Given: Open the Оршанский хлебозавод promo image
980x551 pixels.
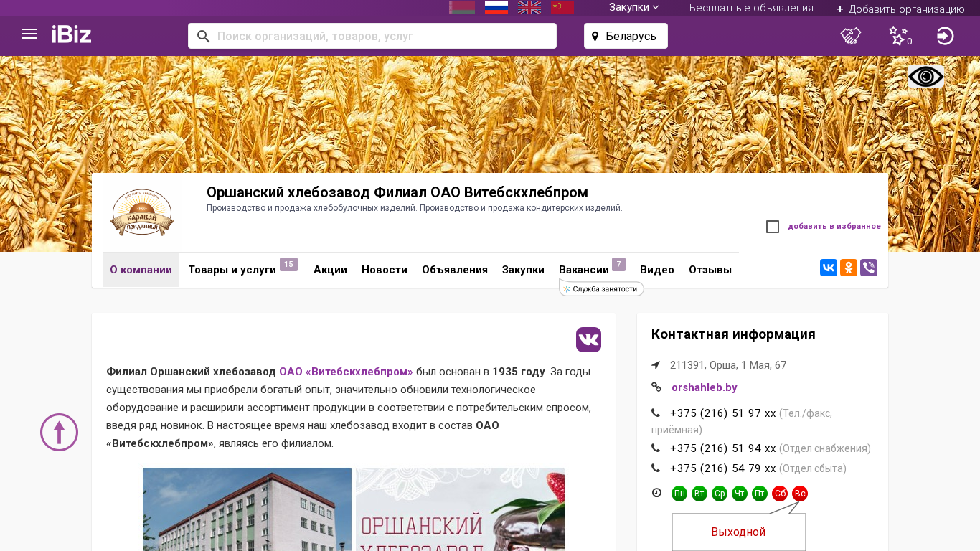Looking at the screenshot, I should pos(460,509).
